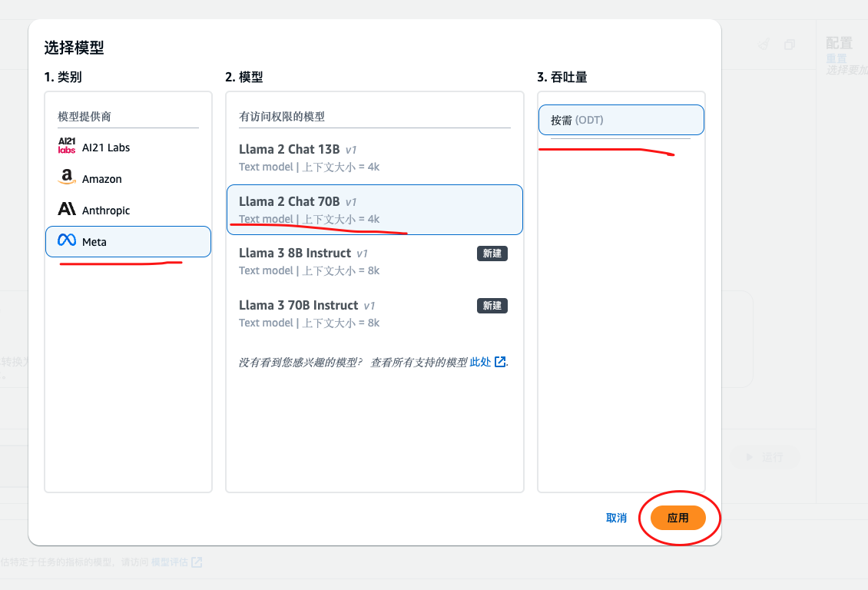Image resolution: width=868 pixels, height=590 pixels.
Task: Click the 选择模型 dialog title
Action: tap(75, 48)
